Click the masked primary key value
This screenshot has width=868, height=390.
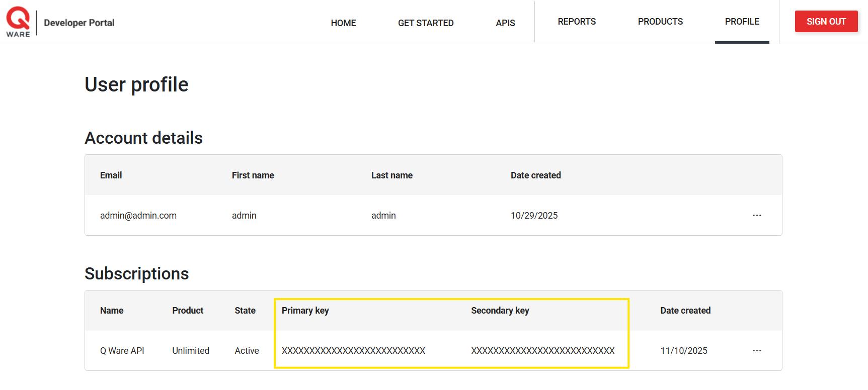tap(353, 350)
